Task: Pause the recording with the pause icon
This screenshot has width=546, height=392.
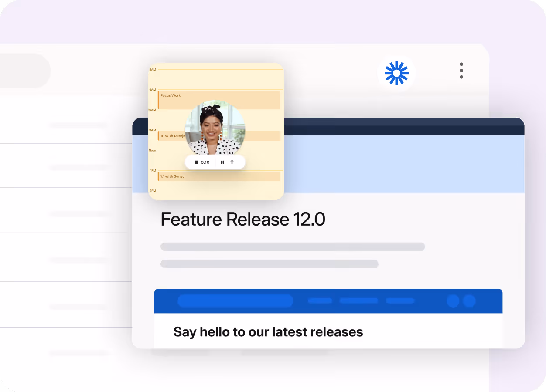Action: (222, 162)
